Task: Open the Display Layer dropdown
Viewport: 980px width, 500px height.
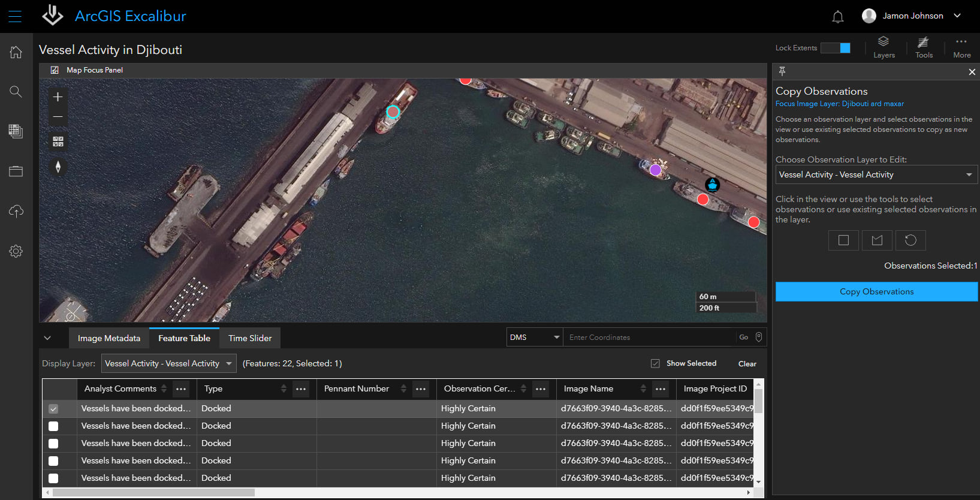Action: [x=168, y=363]
